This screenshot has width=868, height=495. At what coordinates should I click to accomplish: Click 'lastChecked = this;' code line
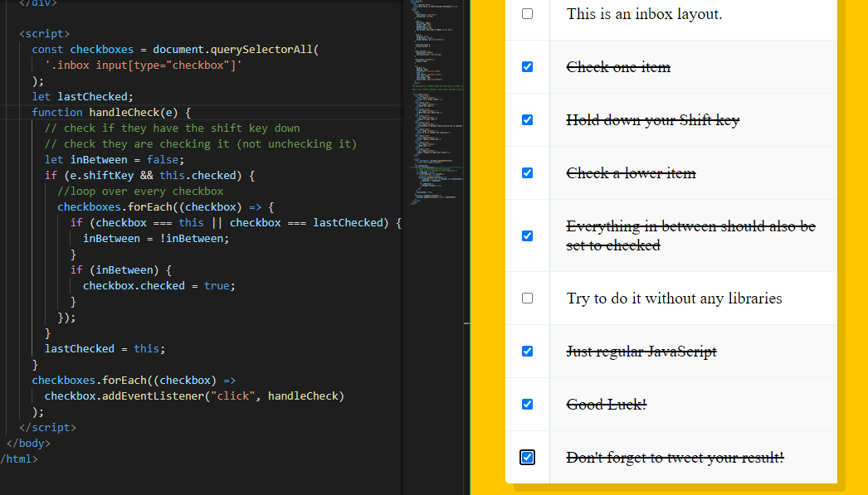[x=105, y=349]
